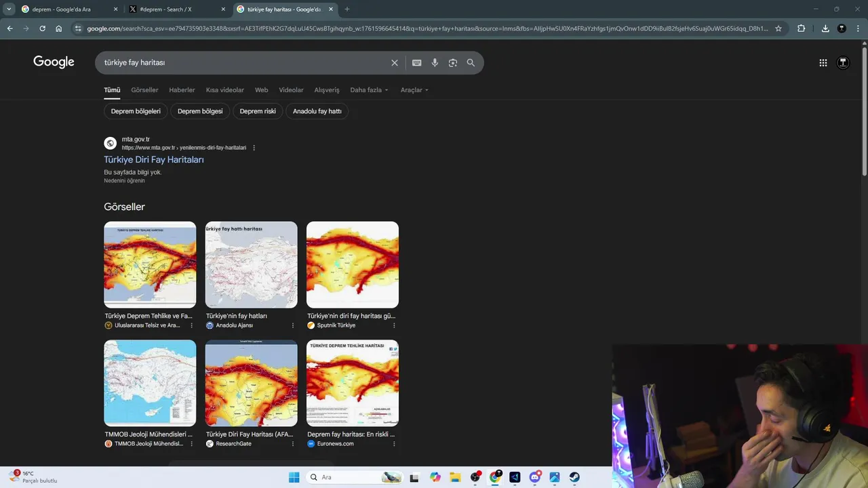The height and width of the screenshot is (488, 868).
Task: Go back using the browser back arrow
Action: click(9, 28)
